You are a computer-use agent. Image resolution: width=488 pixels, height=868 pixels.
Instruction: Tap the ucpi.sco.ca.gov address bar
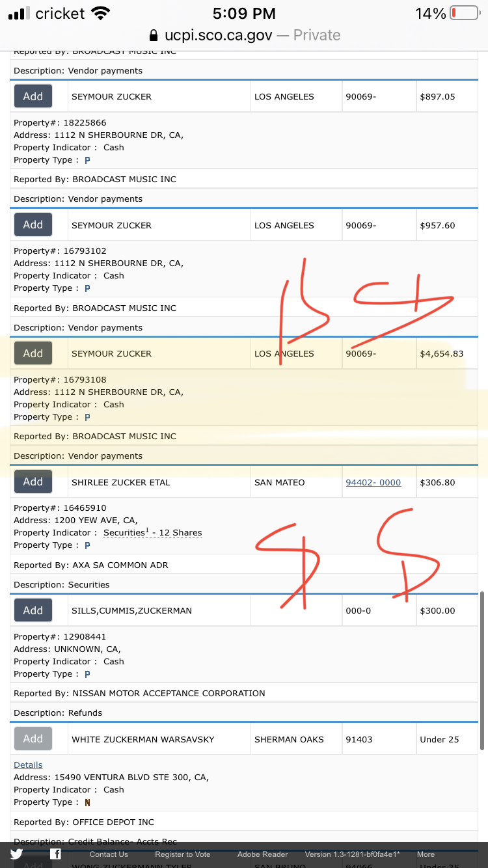tap(244, 35)
